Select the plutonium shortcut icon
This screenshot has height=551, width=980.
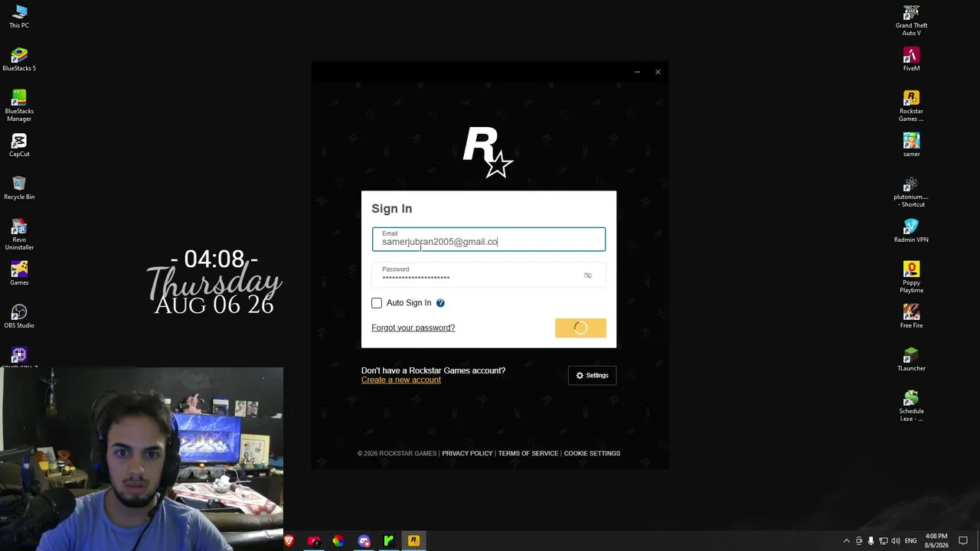(x=911, y=192)
